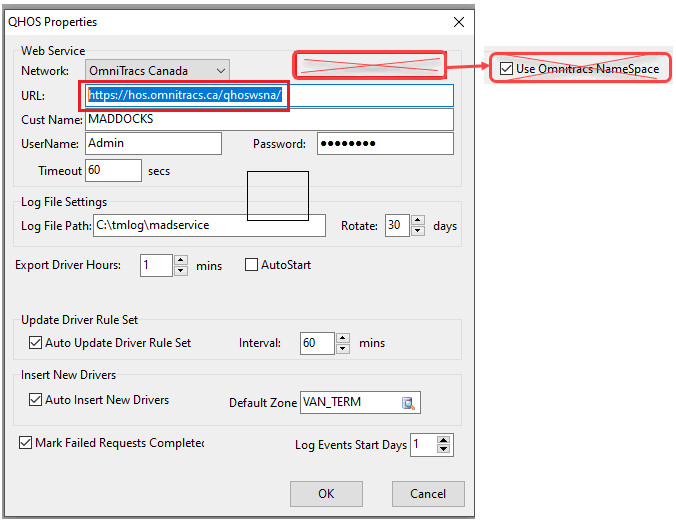Click the Export Driver Hours value field
The height and width of the screenshot is (524, 676).
[156, 265]
